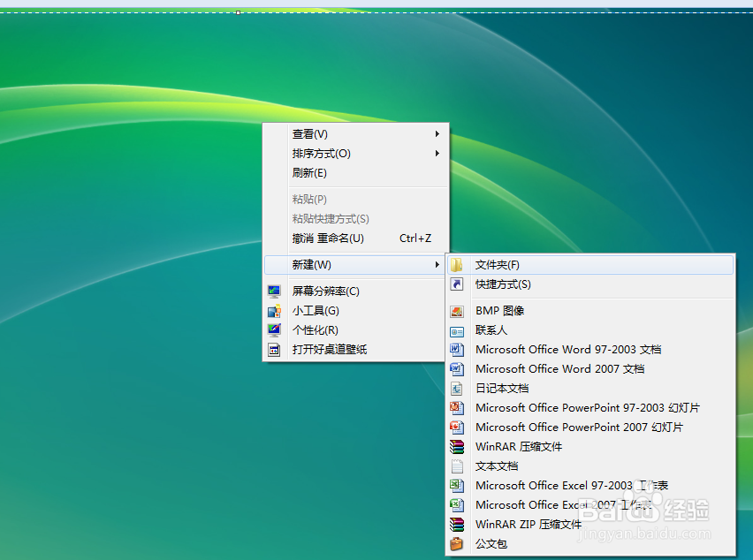Choose 个性化(R) in the context menu
This screenshot has width=753, height=560.
click(x=355, y=330)
